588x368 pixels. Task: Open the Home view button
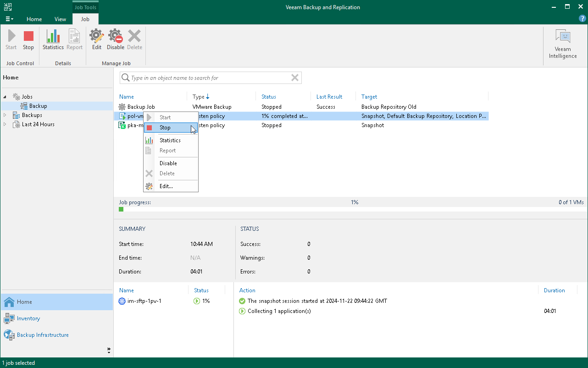point(56,302)
